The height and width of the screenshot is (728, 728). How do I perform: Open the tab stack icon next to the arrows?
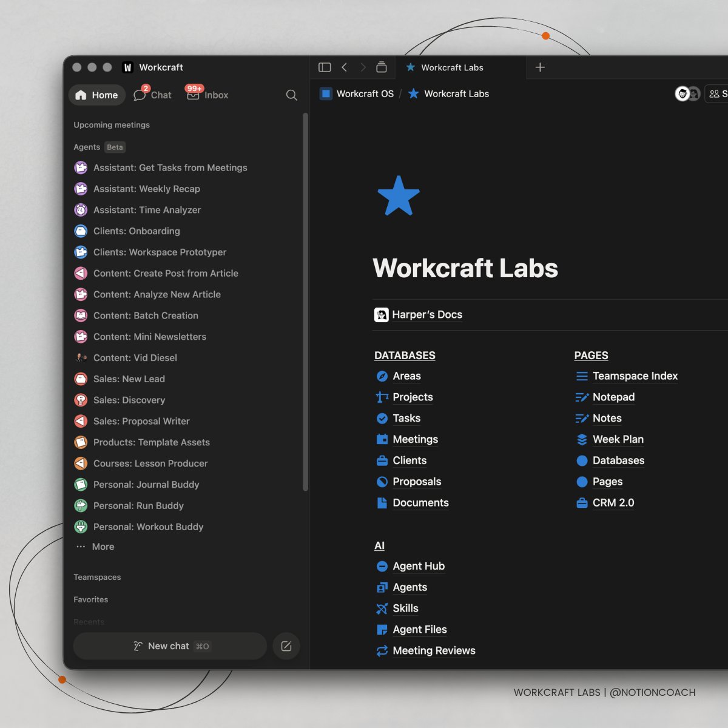coord(382,67)
